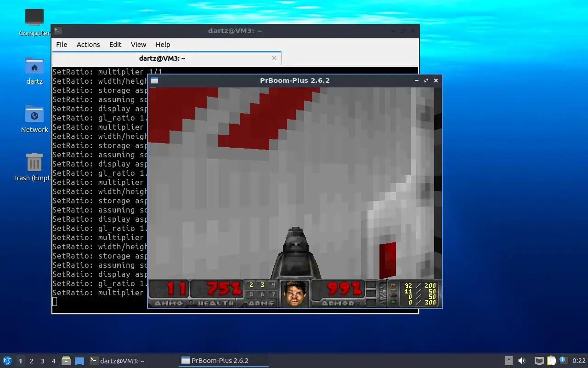Click the red 75% health readout
Viewport: 588px width, 368px height.
pos(224,289)
